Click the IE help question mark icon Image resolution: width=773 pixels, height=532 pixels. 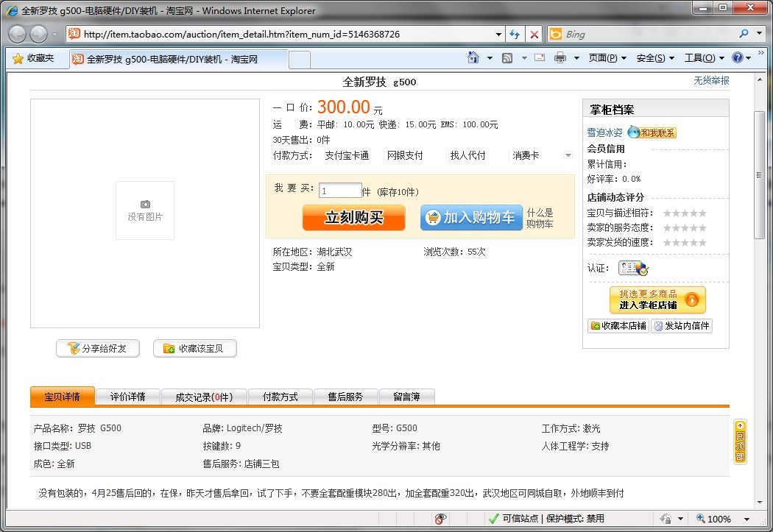pos(738,58)
